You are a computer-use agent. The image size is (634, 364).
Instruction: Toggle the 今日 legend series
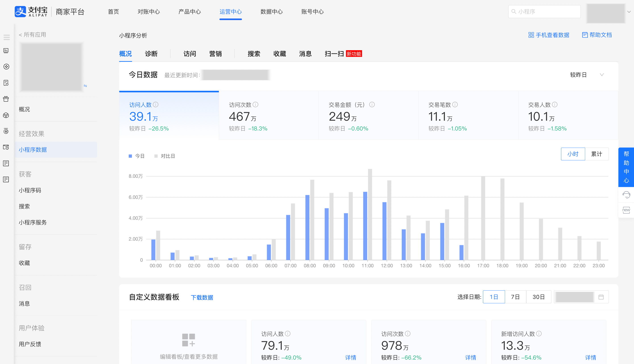(x=137, y=156)
